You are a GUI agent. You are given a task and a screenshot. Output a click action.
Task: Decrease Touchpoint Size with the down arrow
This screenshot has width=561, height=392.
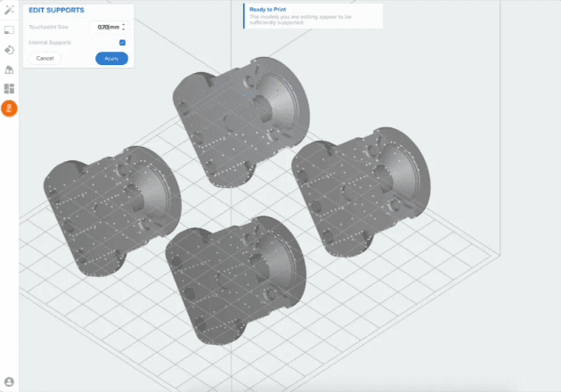[x=123, y=30]
